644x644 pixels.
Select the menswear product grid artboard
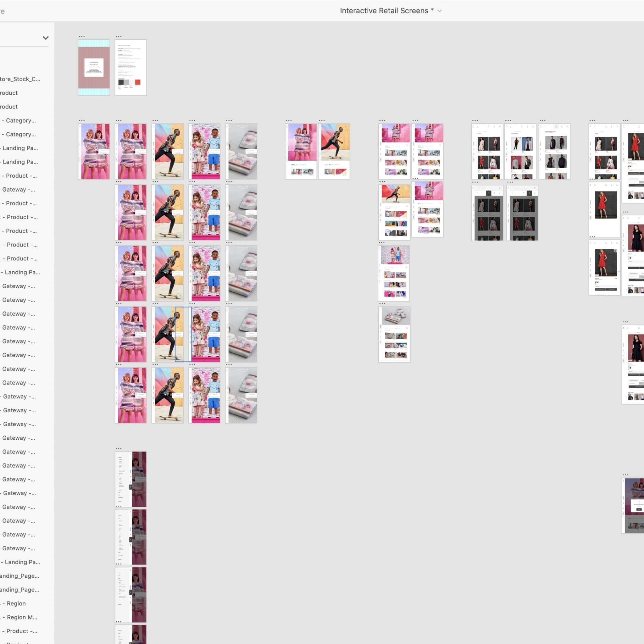pyautogui.click(x=520, y=152)
